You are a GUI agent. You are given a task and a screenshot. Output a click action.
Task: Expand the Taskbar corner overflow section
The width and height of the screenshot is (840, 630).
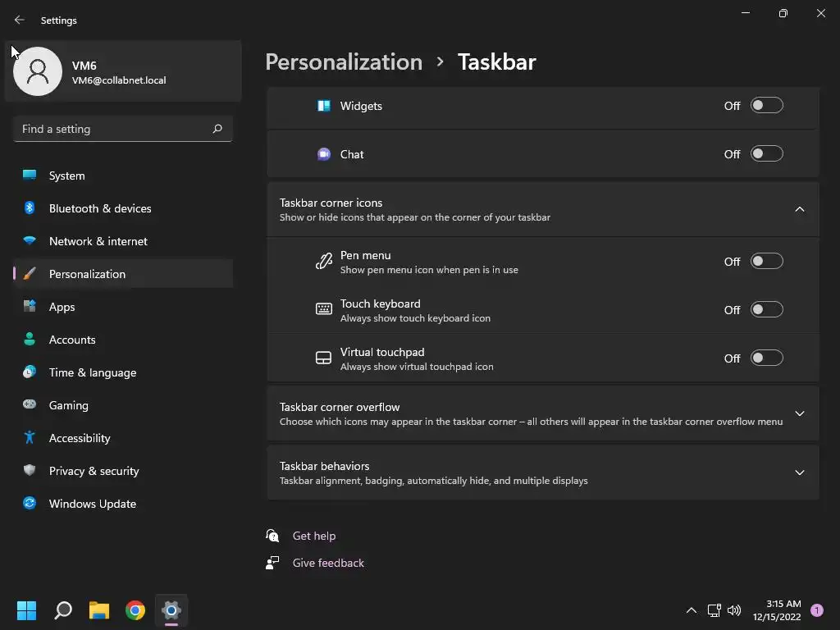point(800,413)
